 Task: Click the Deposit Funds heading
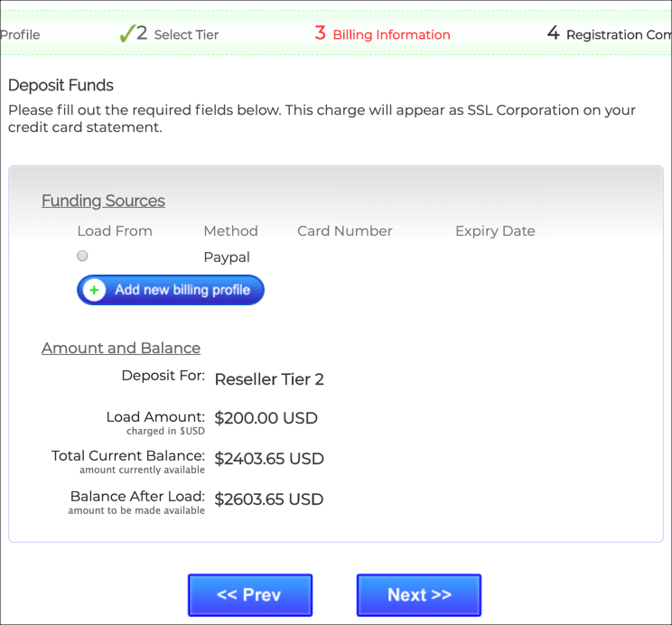tap(61, 86)
